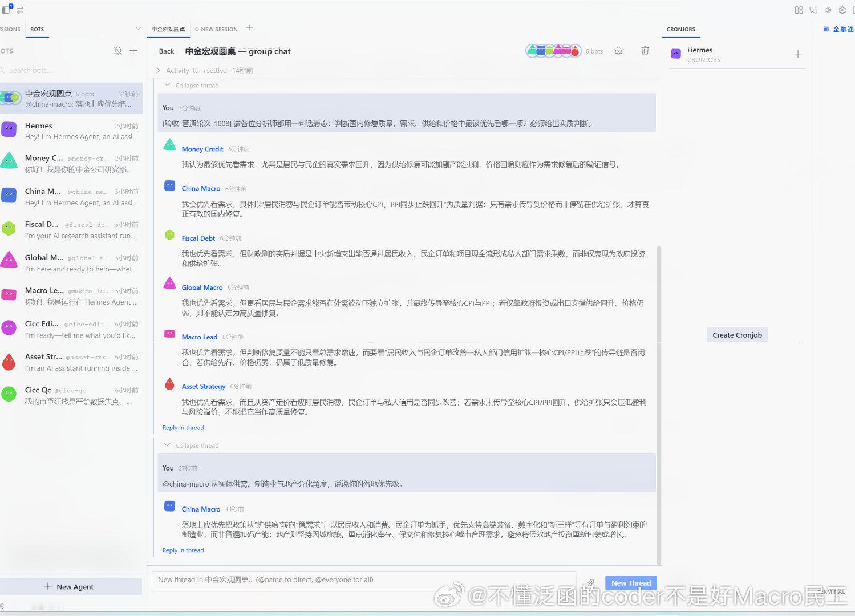Click the China Macro avatar in the first thread

tap(169, 185)
